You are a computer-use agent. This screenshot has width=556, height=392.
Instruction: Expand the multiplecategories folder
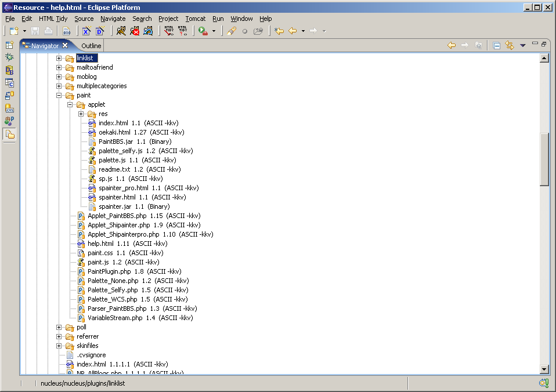59,86
